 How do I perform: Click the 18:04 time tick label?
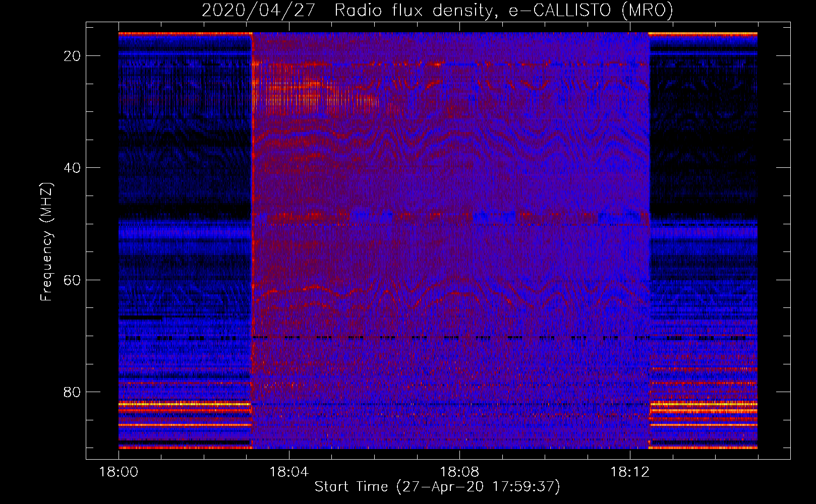coord(289,472)
